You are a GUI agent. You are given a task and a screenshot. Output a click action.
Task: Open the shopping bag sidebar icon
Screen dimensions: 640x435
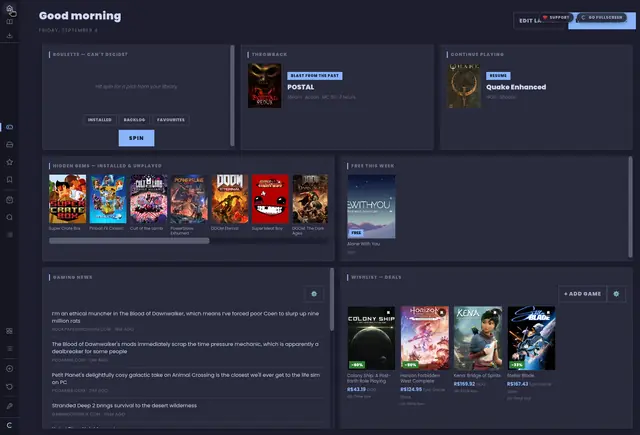tap(9, 200)
